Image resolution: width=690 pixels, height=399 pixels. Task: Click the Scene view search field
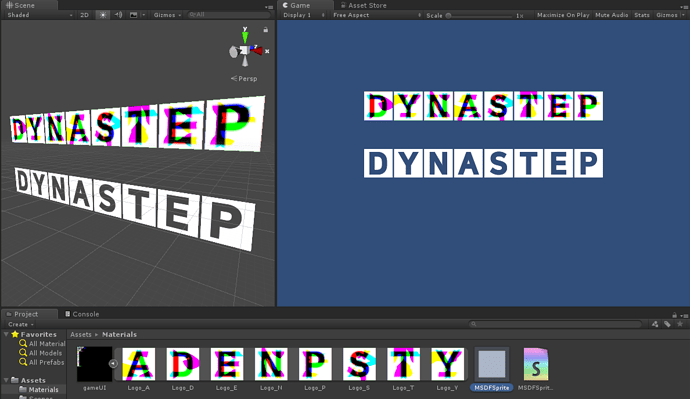[x=229, y=15]
